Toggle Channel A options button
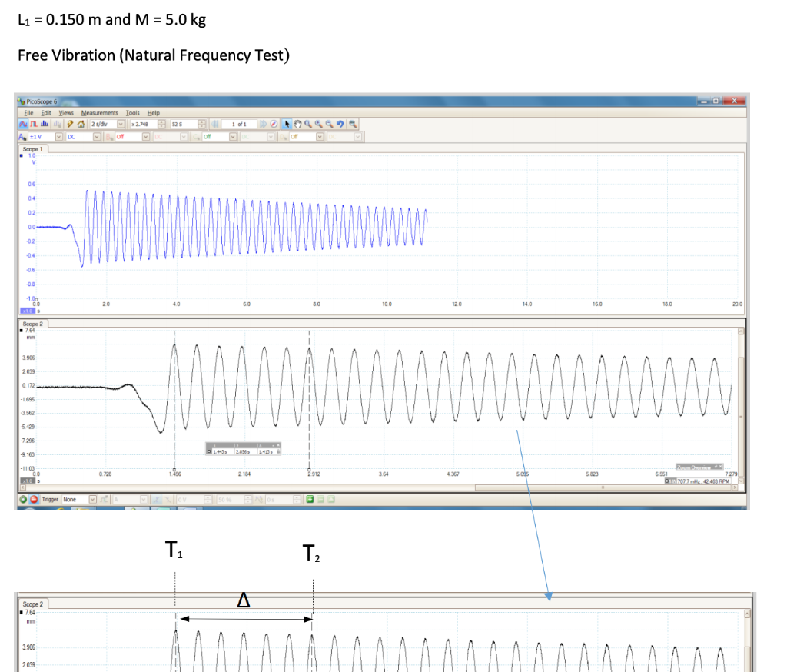Image resolution: width=787 pixels, height=672 pixels. (x=22, y=136)
